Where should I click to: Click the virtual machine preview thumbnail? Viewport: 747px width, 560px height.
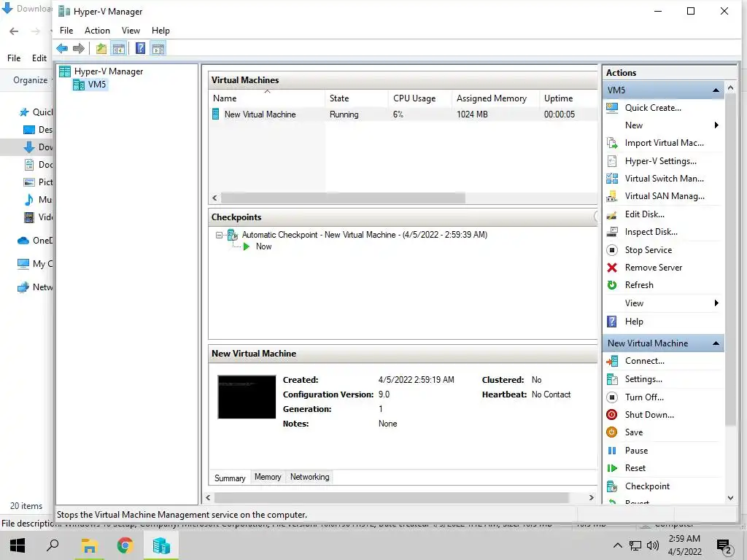coord(247,397)
